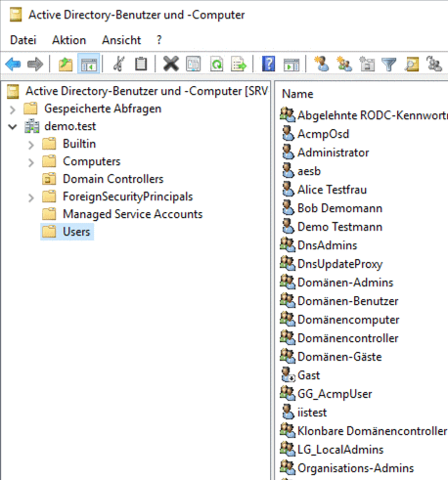Create a new group with toolbar icon
Viewport: 448px width, 480px height.
344,64
